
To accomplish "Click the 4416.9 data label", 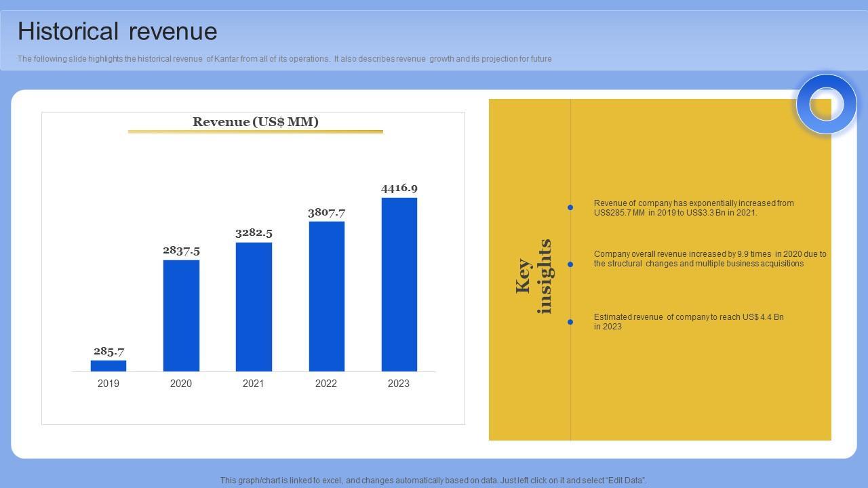I will (x=399, y=188).
